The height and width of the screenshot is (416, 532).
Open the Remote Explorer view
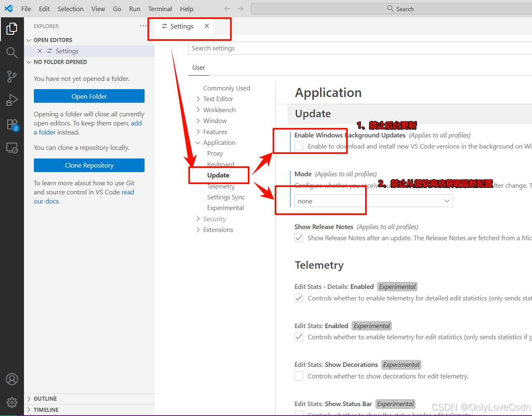(12, 148)
